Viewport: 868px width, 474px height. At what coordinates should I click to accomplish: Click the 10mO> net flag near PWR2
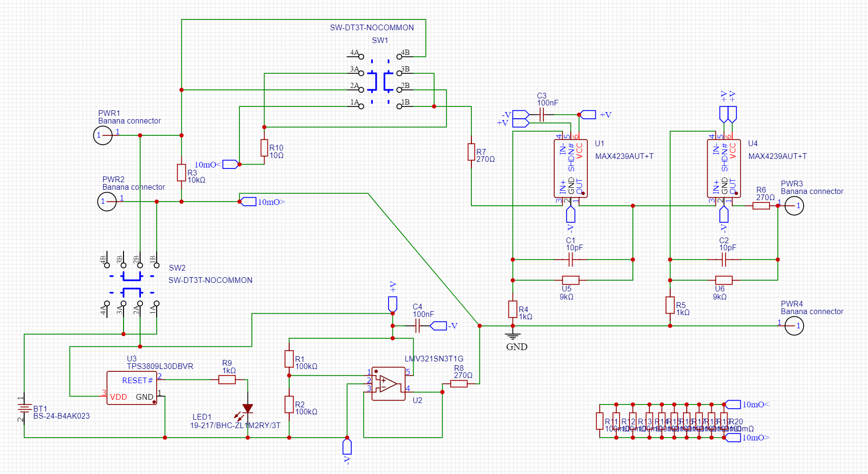point(248,202)
